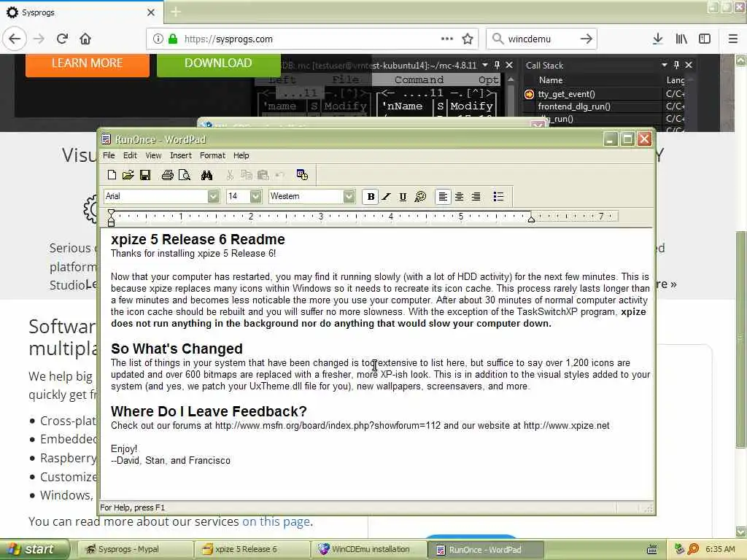The image size is (747, 560).
Task: Close the Sysprogs browser tab
Action: tap(151, 12)
